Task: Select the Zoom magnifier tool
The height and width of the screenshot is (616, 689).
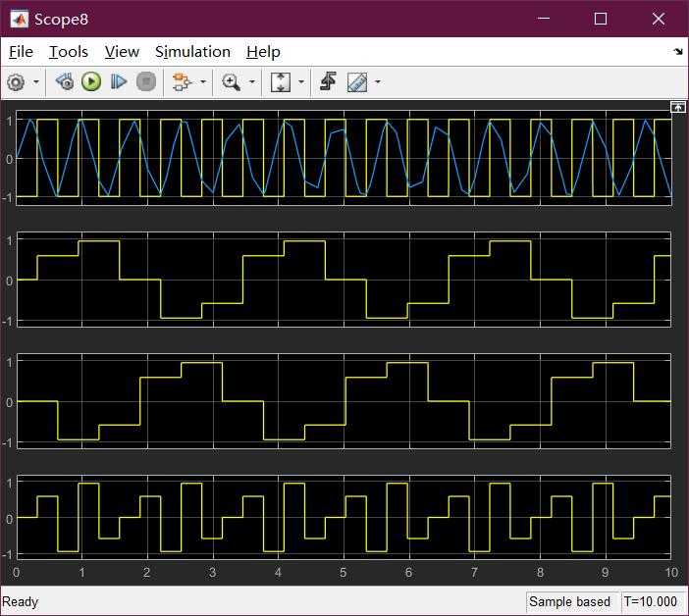Action: click(x=232, y=82)
